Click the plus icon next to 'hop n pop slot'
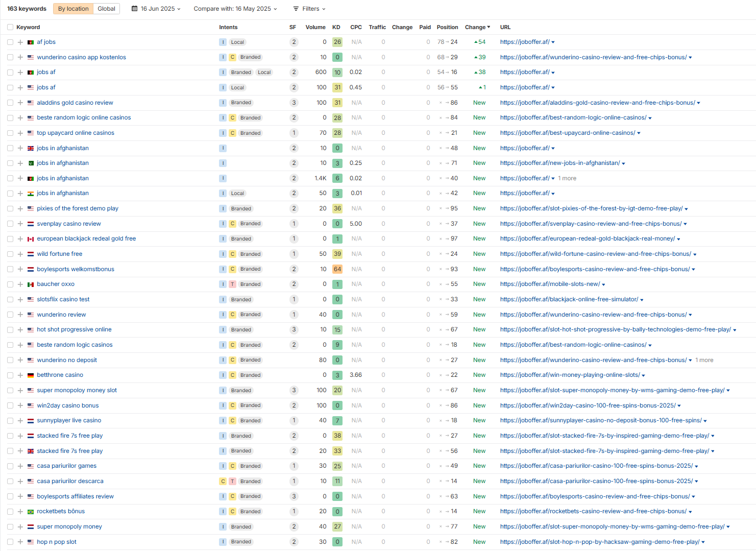 point(20,542)
